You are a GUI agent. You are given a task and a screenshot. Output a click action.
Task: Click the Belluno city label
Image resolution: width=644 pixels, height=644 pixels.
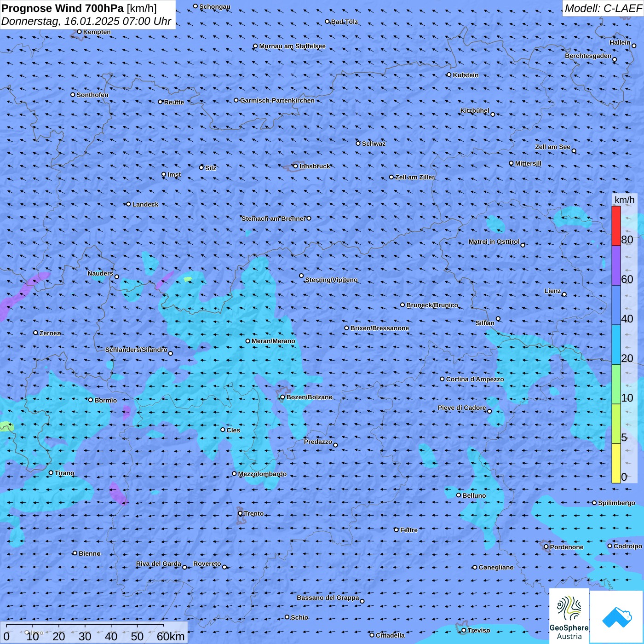pyautogui.click(x=474, y=495)
